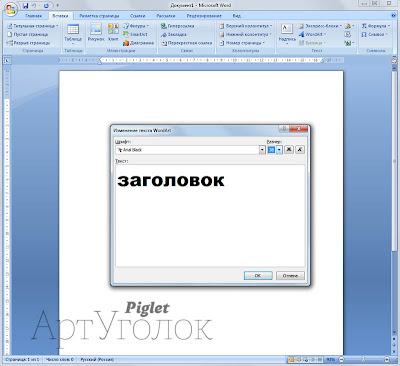Confirm the dialog with OK
Screen dimensions: 400x366
(x=258, y=276)
